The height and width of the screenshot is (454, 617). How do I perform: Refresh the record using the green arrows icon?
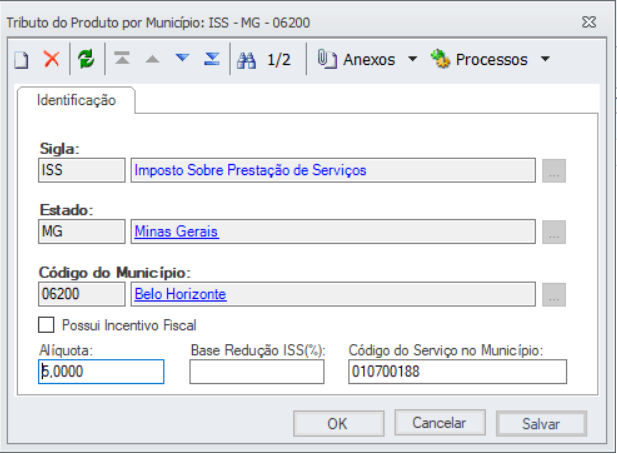tap(86, 59)
